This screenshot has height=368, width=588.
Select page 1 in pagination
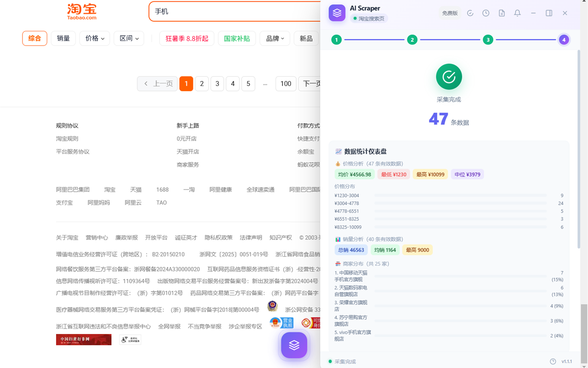[x=186, y=84]
